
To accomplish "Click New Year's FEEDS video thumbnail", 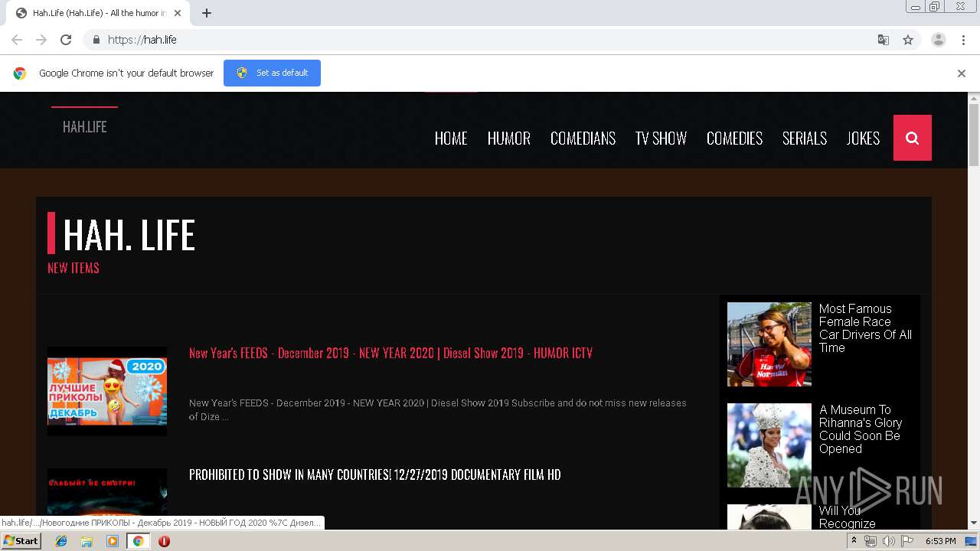I will [107, 392].
